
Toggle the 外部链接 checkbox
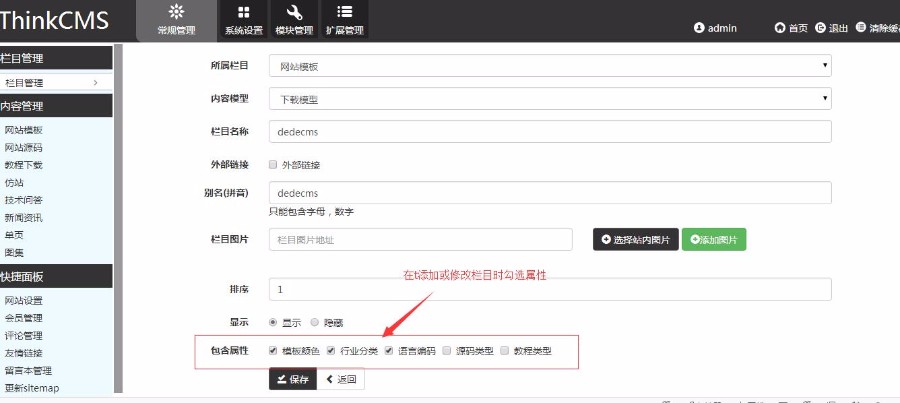[273, 165]
